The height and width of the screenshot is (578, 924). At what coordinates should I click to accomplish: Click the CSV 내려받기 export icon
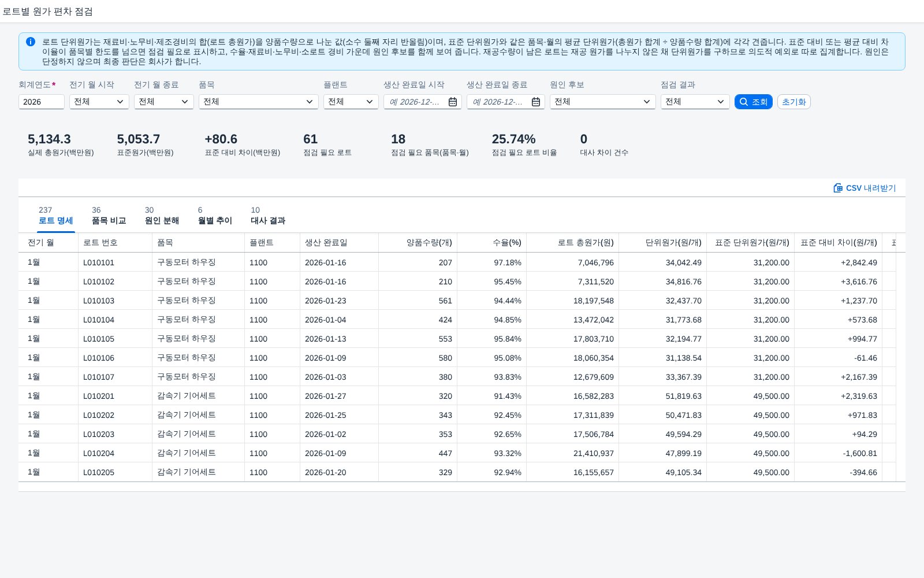point(838,188)
